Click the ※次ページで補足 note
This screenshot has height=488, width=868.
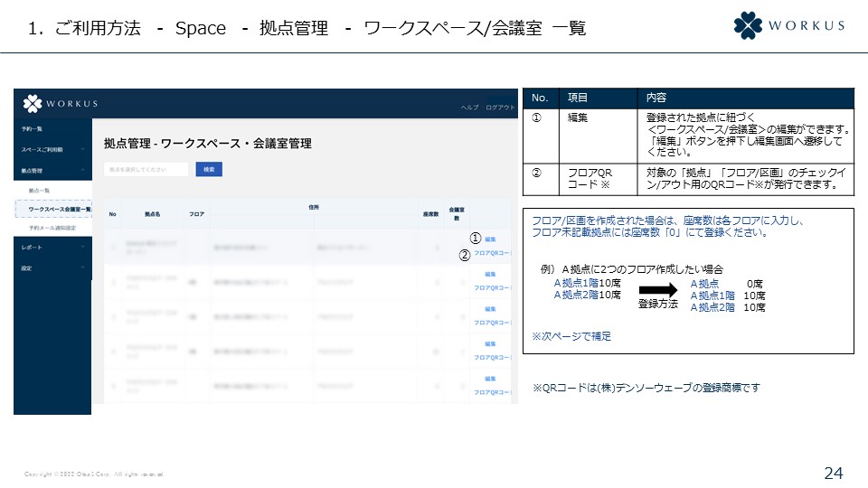coord(571,336)
